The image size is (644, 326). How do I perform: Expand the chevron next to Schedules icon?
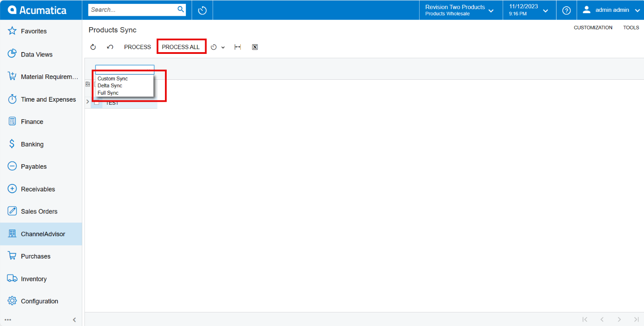pos(223,47)
